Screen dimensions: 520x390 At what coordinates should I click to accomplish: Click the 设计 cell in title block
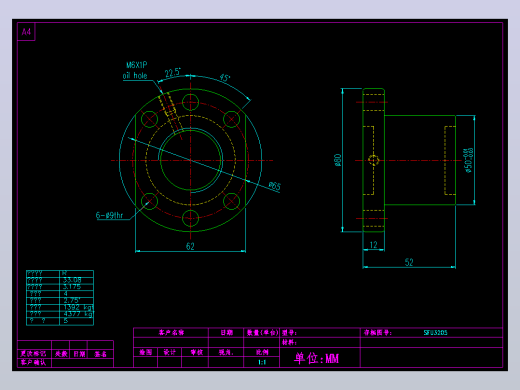pos(170,352)
